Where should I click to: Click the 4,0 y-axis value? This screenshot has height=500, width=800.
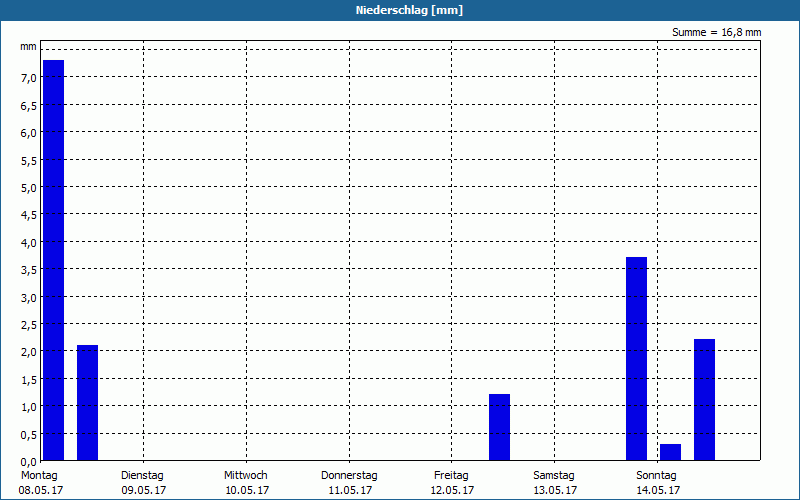click(29, 243)
